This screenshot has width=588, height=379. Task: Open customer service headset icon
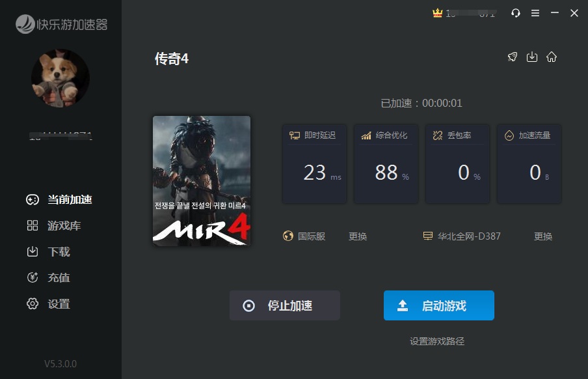click(516, 13)
